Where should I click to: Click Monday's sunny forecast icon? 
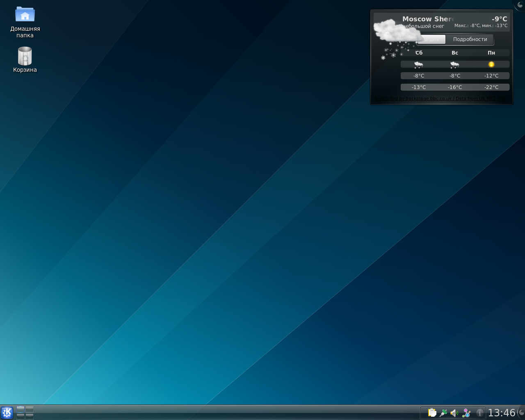click(x=491, y=64)
